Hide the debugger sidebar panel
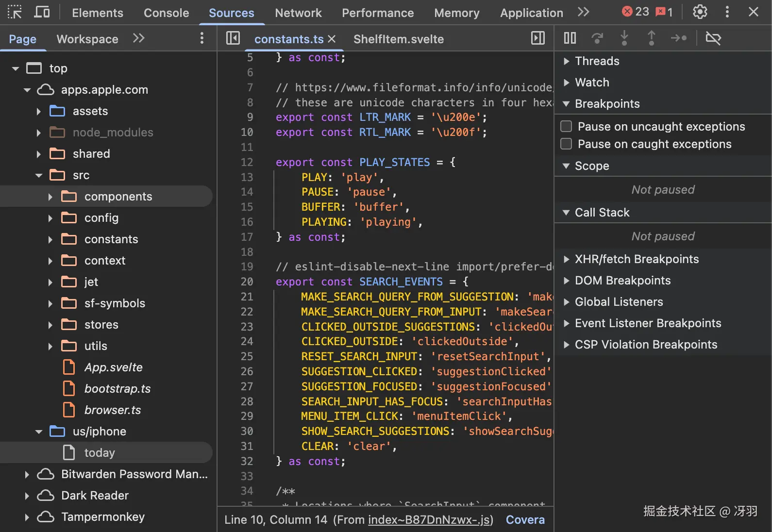The height and width of the screenshot is (532, 772). pyautogui.click(x=538, y=38)
